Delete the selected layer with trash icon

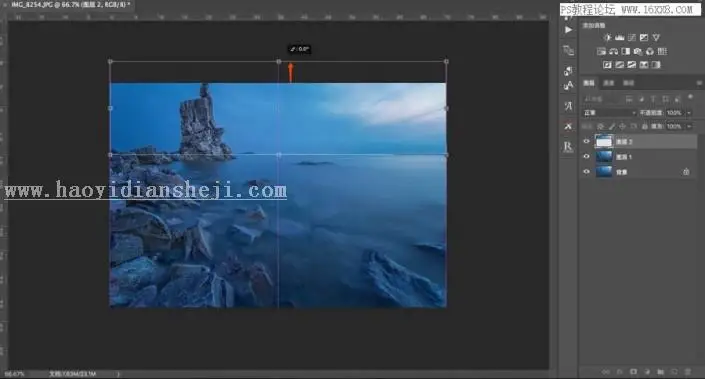click(x=687, y=372)
